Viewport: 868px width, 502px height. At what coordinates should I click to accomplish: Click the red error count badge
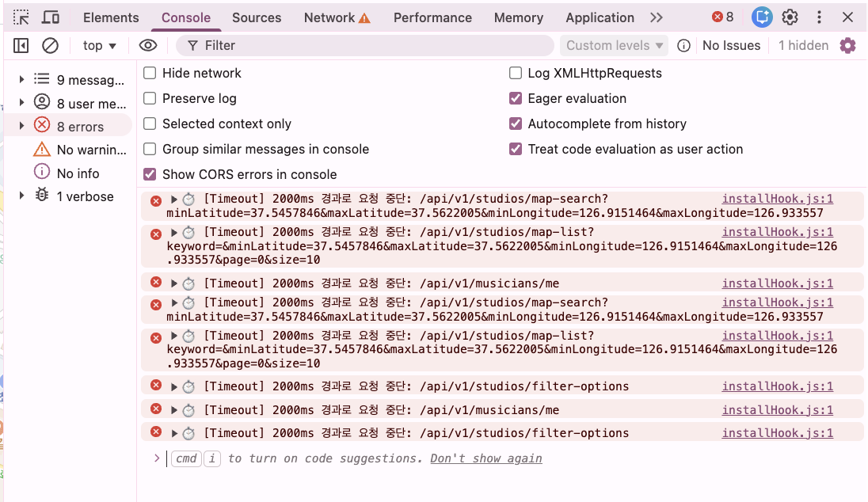(x=722, y=17)
